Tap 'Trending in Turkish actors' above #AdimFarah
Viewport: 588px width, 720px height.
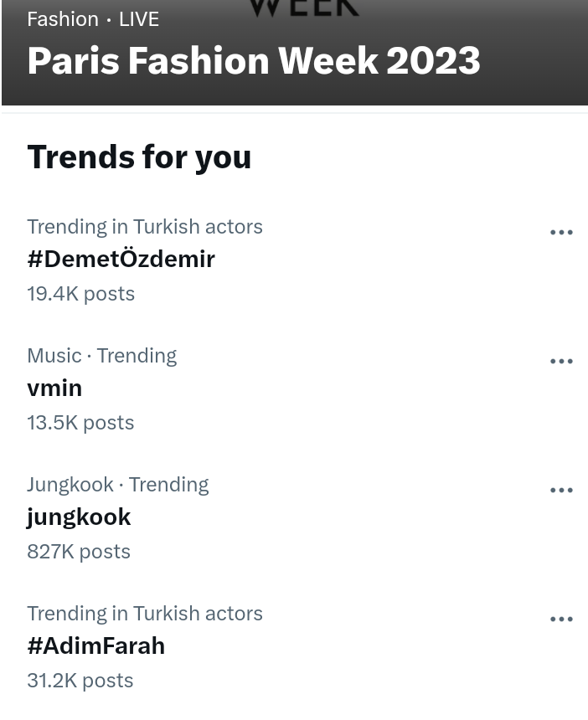[x=145, y=614]
